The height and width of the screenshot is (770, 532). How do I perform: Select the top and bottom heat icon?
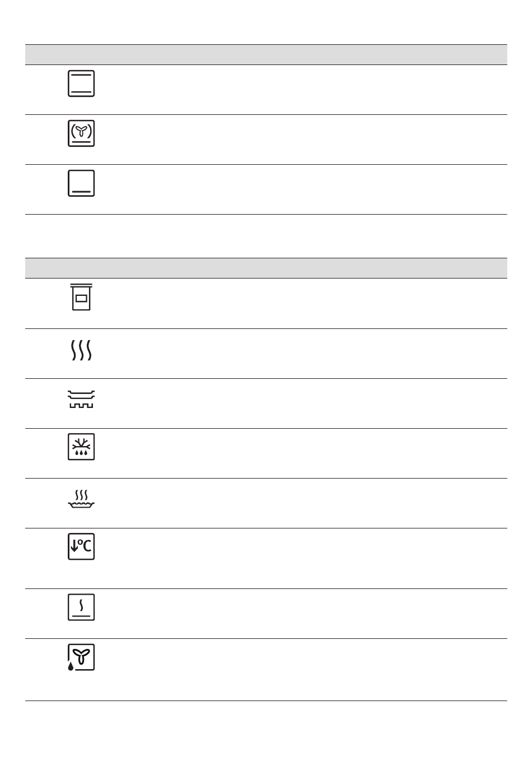[81, 84]
